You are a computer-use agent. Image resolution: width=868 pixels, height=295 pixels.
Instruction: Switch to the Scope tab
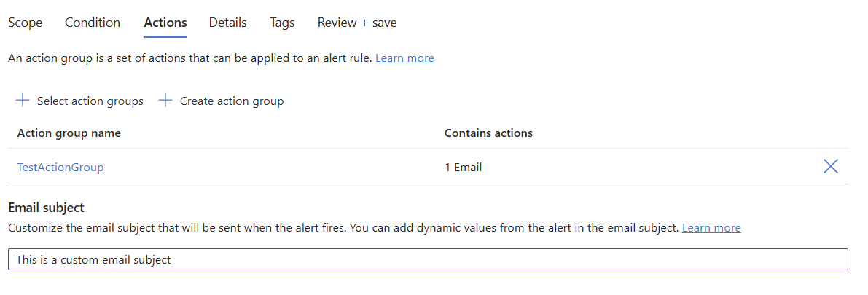pos(26,23)
